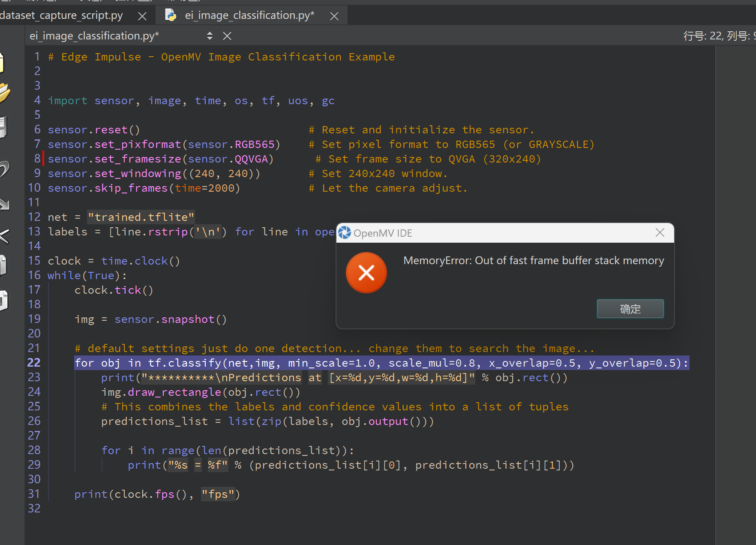Viewport: 756px width, 545px height.
Task: Click the labels and confidence comment on line 25
Action: coord(335,407)
